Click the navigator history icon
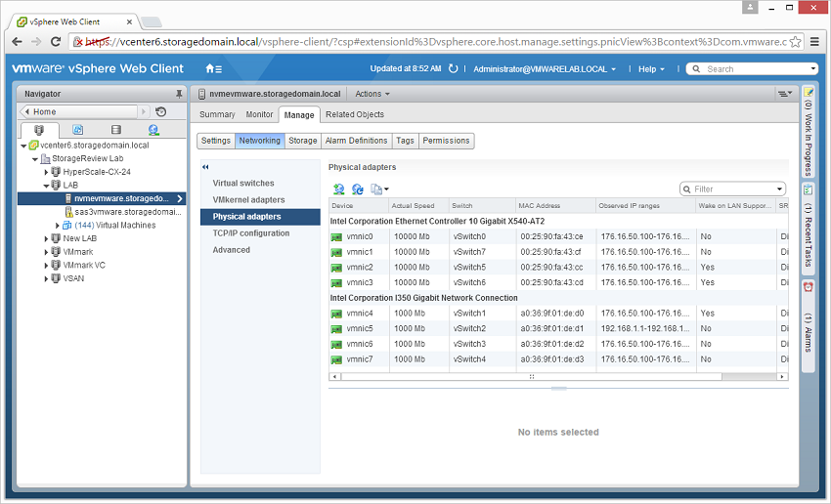 click(161, 111)
